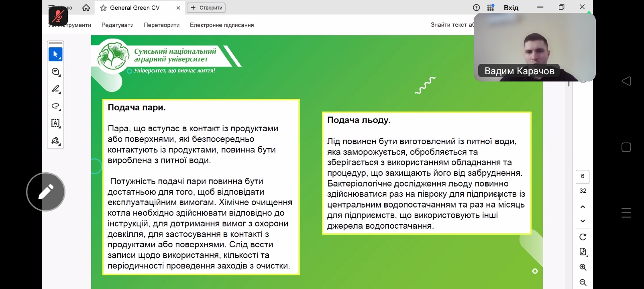Rotate the page using the rotate icon
The width and height of the screenshot is (644, 289).
coord(583,237)
